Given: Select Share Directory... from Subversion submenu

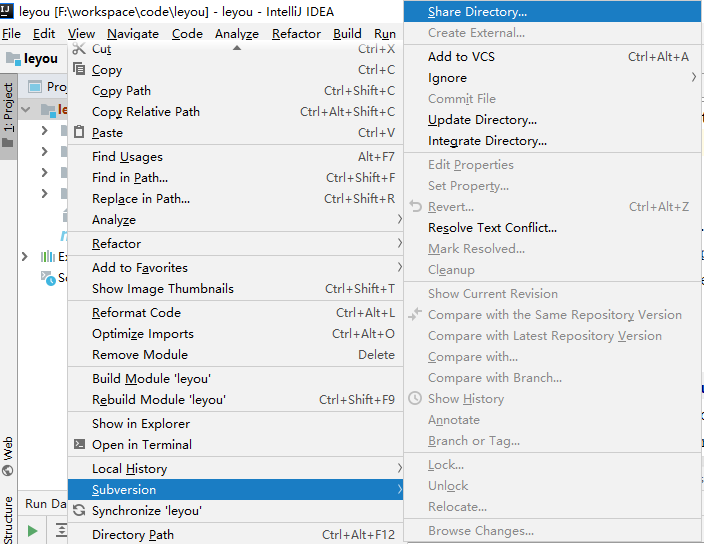Looking at the screenshot, I should pos(477,12).
